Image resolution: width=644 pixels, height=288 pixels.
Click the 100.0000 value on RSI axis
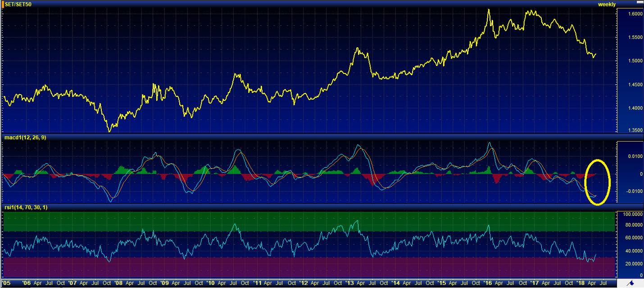pos(628,215)
